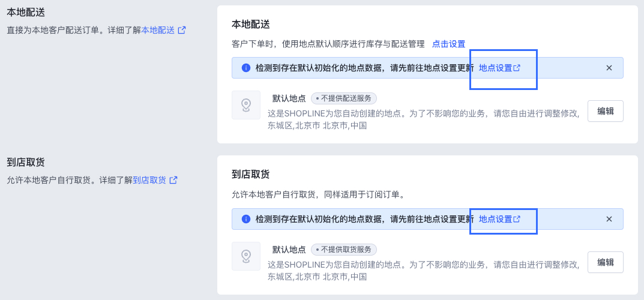The width and height of the screenshot is (644, 300).
Task: Open the 详细了解到店取货 help link
Action: point(149,180)
